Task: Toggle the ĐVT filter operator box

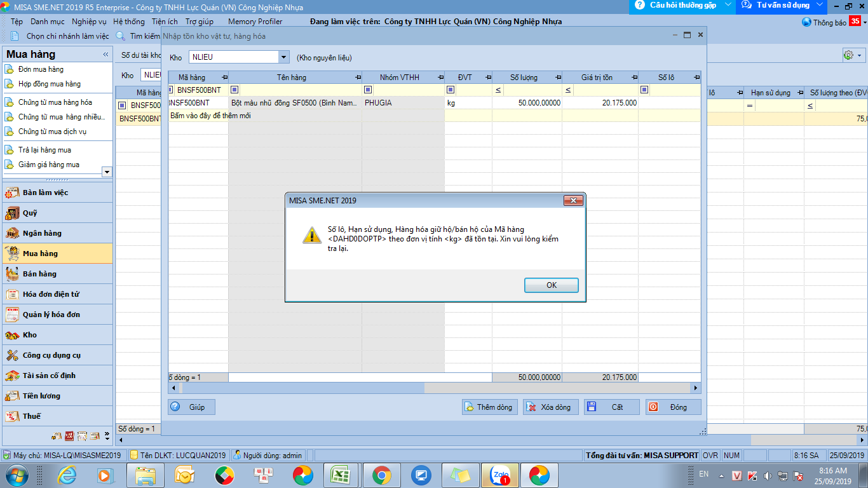Action: 450,90
